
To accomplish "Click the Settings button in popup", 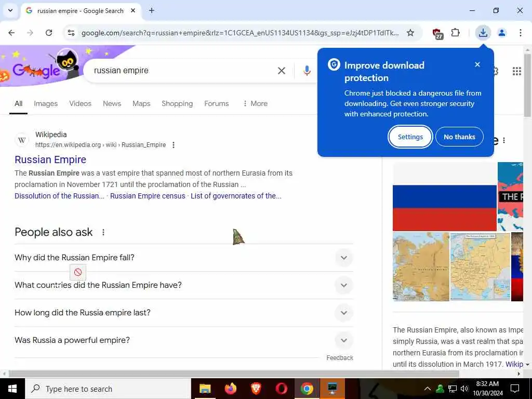I will click(410, 137).
